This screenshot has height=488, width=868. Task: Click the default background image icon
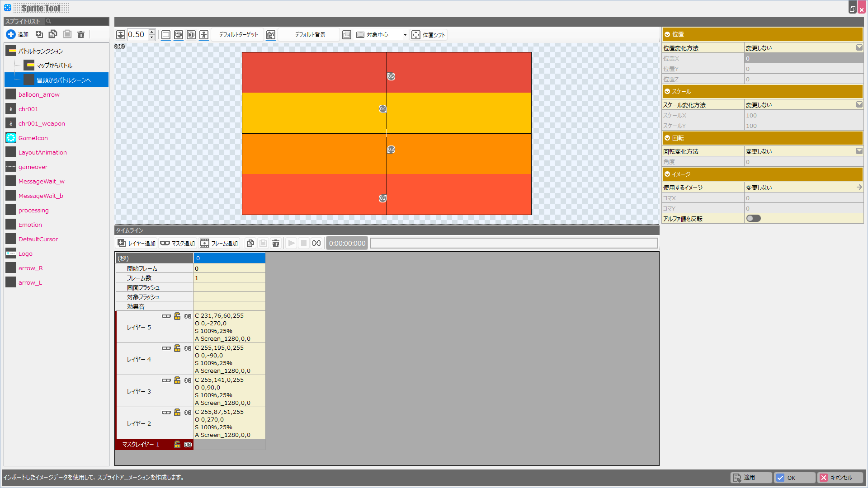tap(271, 35)
